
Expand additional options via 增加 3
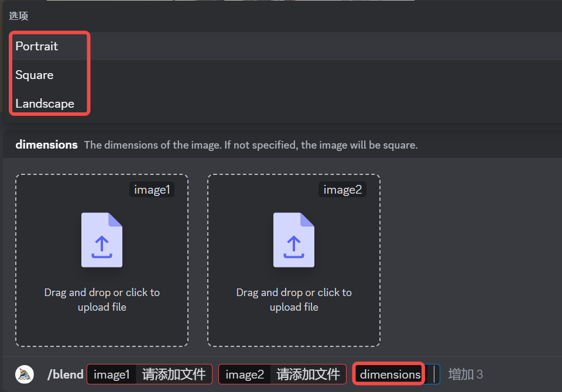click(x=465, y=374)
